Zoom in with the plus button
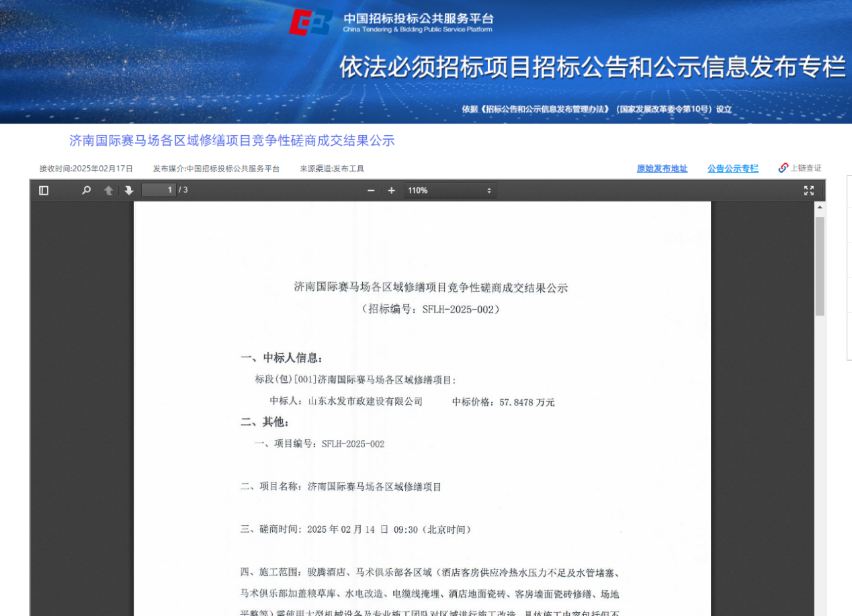 tap(391, 191)
